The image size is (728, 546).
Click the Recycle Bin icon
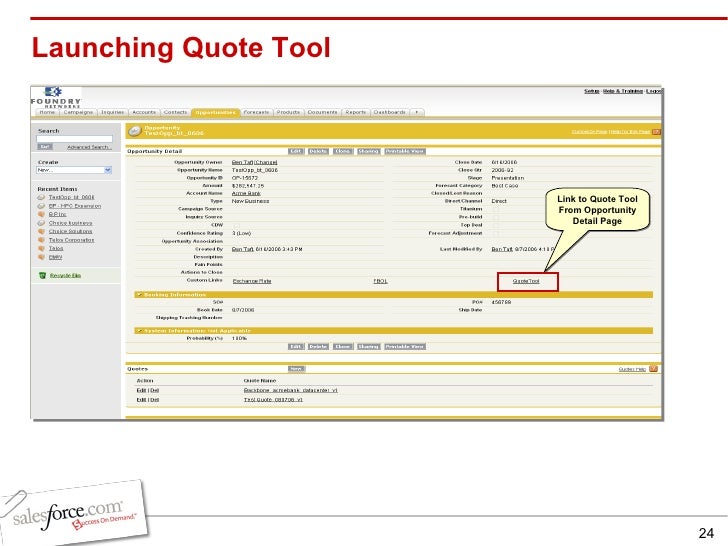coord(42,275)
